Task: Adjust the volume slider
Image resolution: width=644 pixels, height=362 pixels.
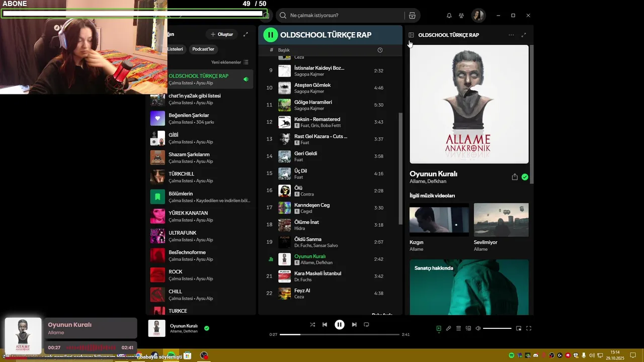Action: tap(497, 328)
